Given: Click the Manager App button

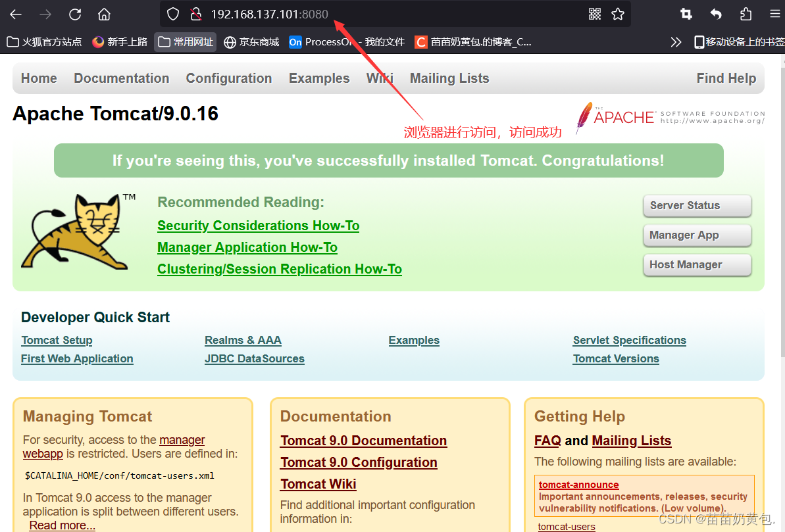Looking at the screenshot, I should tap(697, 235).
